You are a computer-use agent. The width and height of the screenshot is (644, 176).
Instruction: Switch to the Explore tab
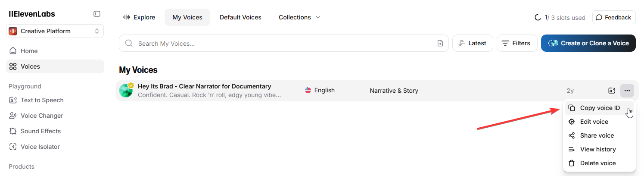tap(139, 17)
